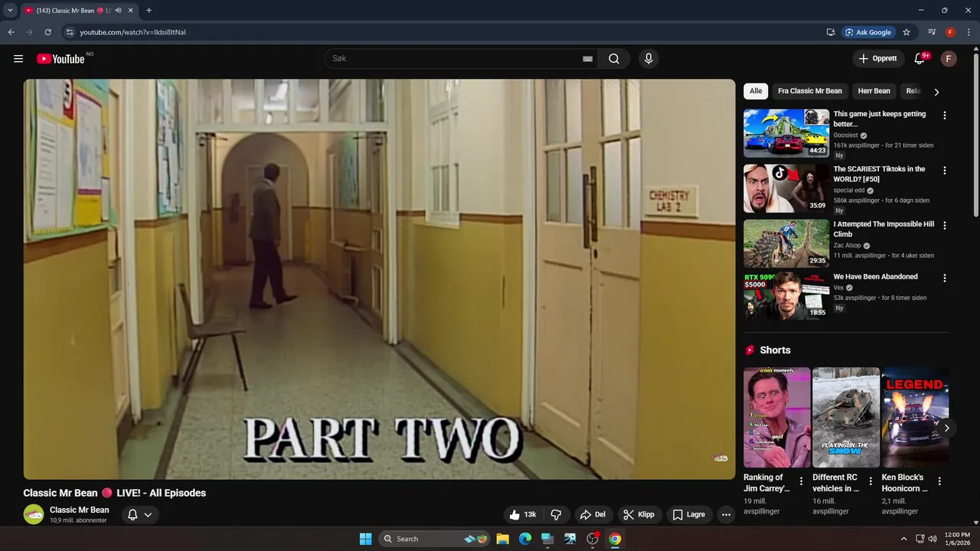Click the address bar URL
Viewport: 980px width, 551px height.
point(133,32)
